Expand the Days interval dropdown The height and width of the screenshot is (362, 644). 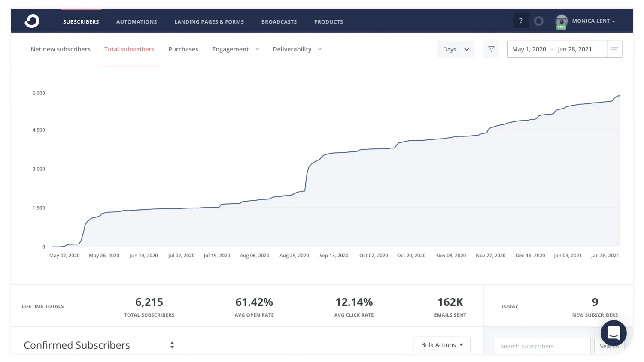pyautogui.click(x=456, y=49)
